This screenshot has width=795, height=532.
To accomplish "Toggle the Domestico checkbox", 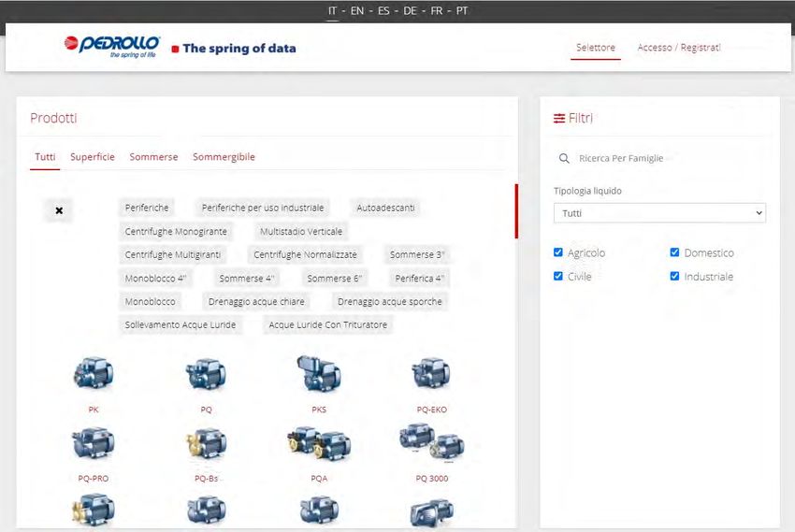I will point(674,252).
